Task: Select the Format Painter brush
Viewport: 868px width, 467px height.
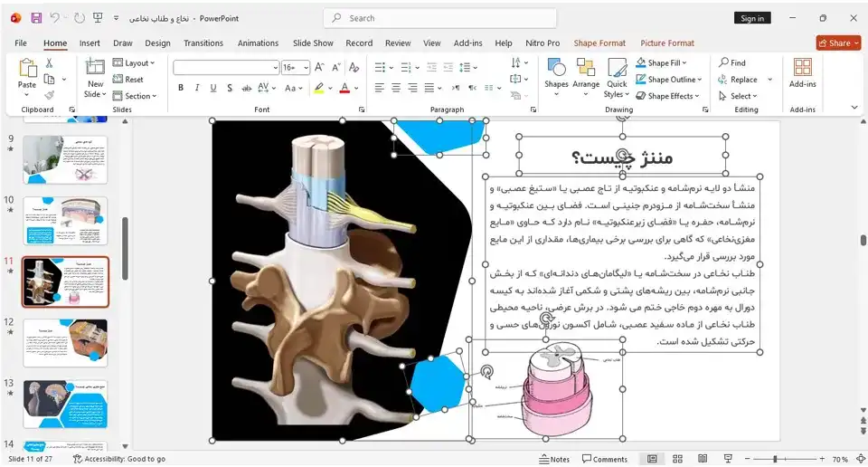Action: click(49, 95)
